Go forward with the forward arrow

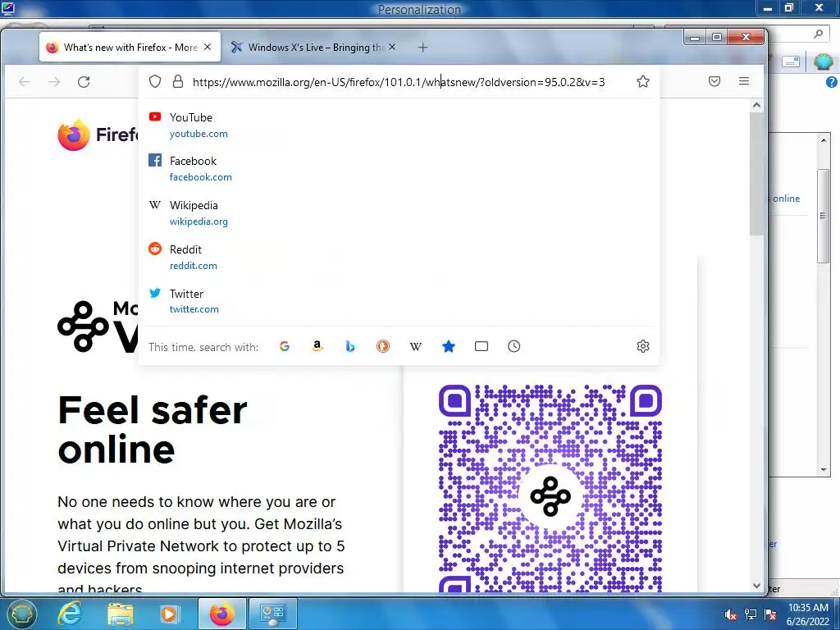point(54,82)
